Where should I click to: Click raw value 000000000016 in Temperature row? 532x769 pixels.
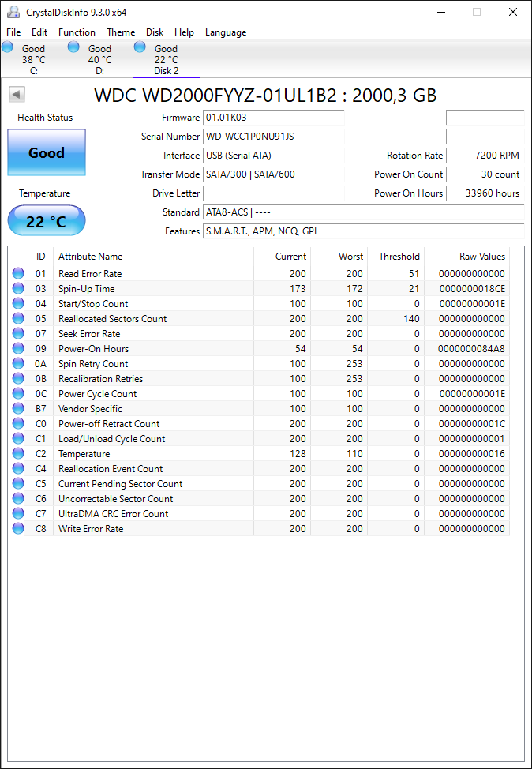click(x=472, y=454)
